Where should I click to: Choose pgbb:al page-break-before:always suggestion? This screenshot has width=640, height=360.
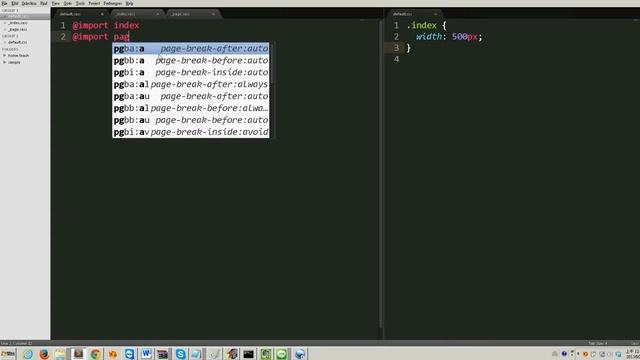point(191,108)
